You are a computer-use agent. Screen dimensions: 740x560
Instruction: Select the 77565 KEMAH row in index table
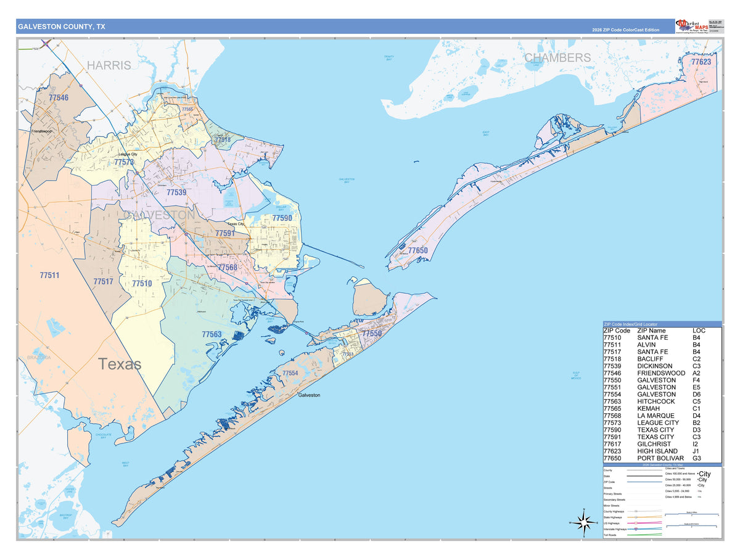pos(662,408)
